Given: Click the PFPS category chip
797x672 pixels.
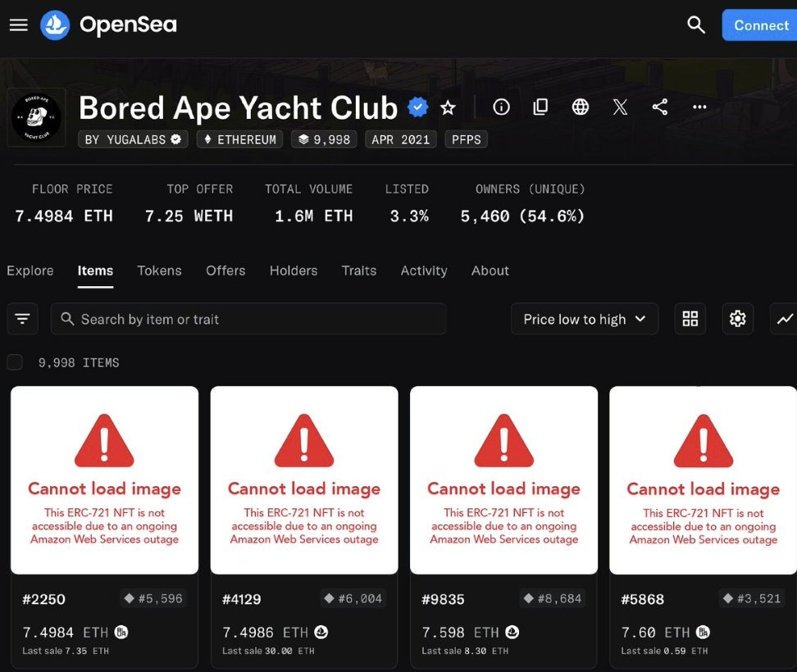Looking at the screenshot, I should click(466, 139).
